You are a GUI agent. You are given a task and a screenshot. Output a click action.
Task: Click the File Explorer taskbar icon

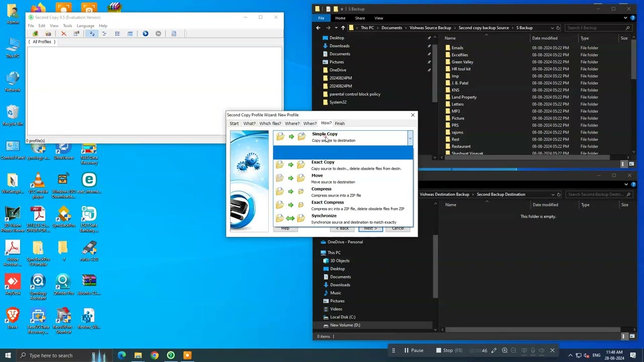pyautogui.click(x=138, y=355)
